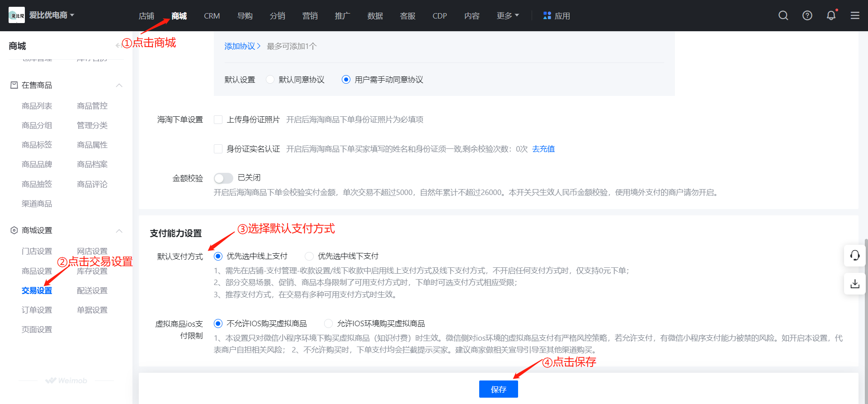Check the 上传身份证照片 checkbox
The width and height of the screenshot is (868, 404).
(218, 119)
